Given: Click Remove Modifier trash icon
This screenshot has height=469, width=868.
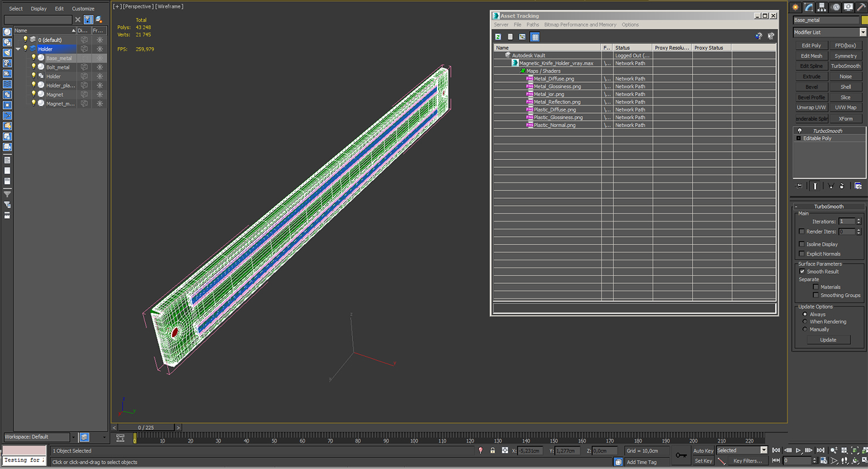Looking at the screenshot, I should (842, 186).
